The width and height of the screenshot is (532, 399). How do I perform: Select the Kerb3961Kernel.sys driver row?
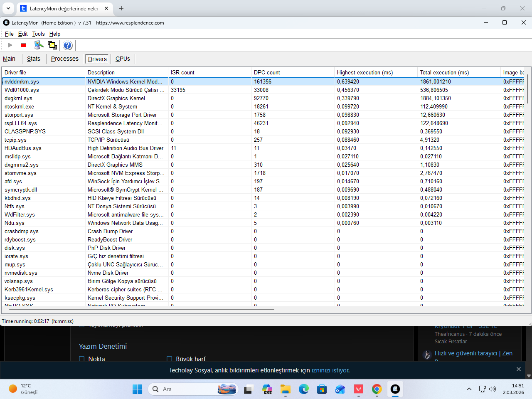263,289
